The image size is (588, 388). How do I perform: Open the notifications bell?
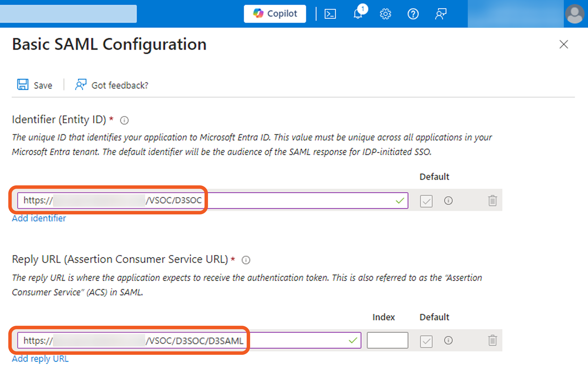358,14
